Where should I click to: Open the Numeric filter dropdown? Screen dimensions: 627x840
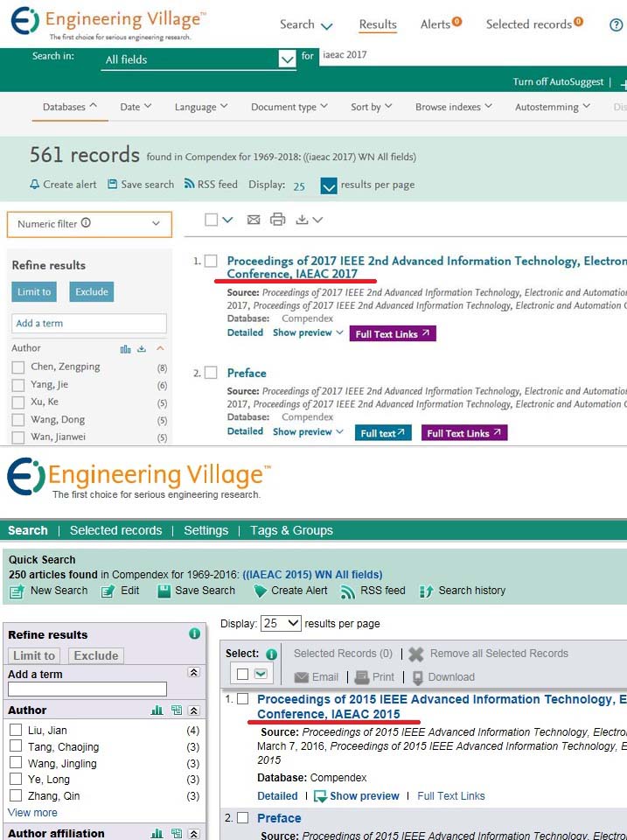(89, 224)
